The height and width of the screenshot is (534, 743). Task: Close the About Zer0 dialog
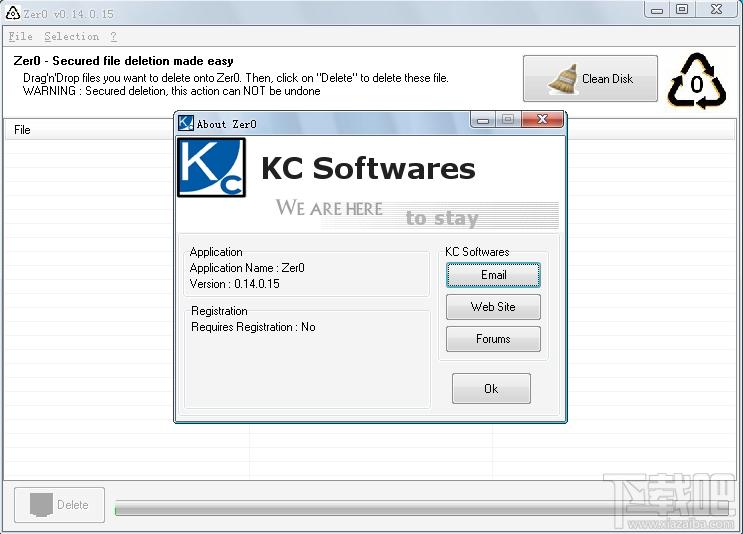tap(542, 119)
